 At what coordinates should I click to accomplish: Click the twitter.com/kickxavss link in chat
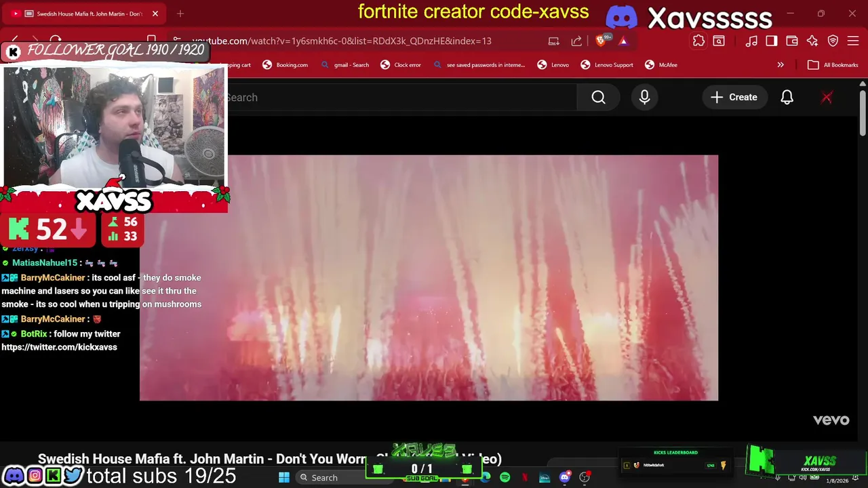(59, 347)
